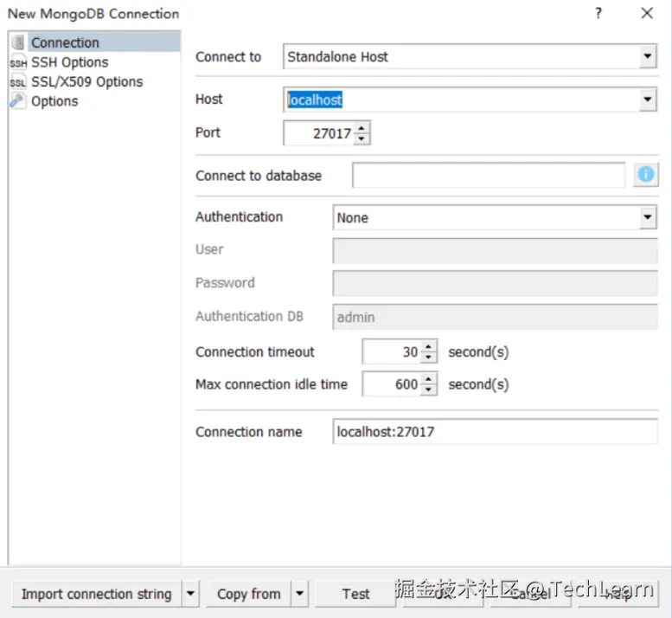The width and height of the screenshot is (672, 618).
Task: Click the Connection server icon
Action: [18, 42]
